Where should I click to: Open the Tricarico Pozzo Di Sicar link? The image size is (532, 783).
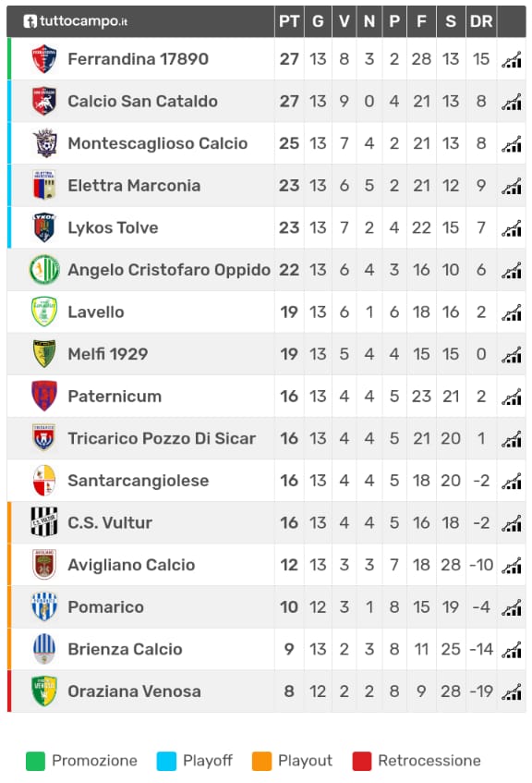[x=162, y=438]
